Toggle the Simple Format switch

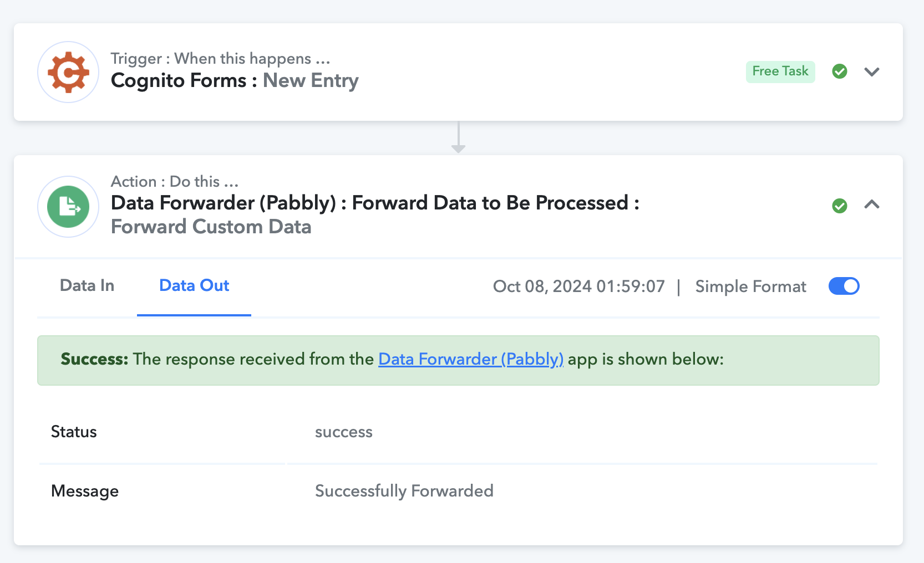[844, 286]
